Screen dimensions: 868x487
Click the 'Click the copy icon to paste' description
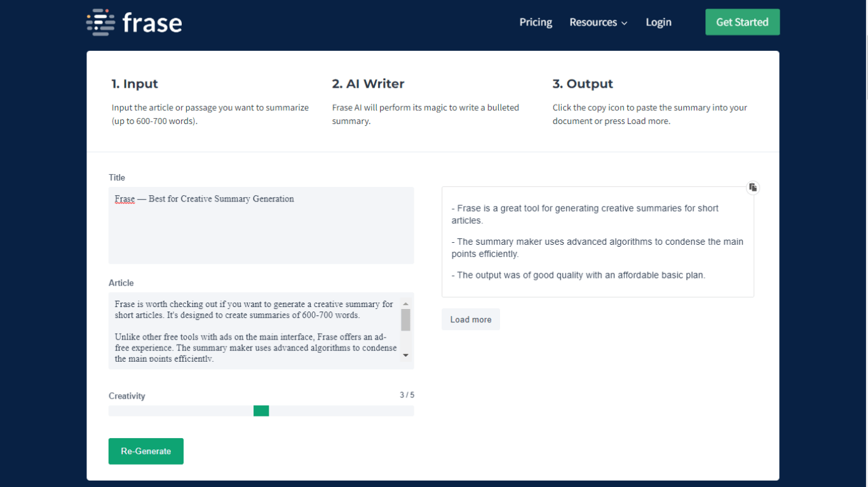(x=650, y=114)
